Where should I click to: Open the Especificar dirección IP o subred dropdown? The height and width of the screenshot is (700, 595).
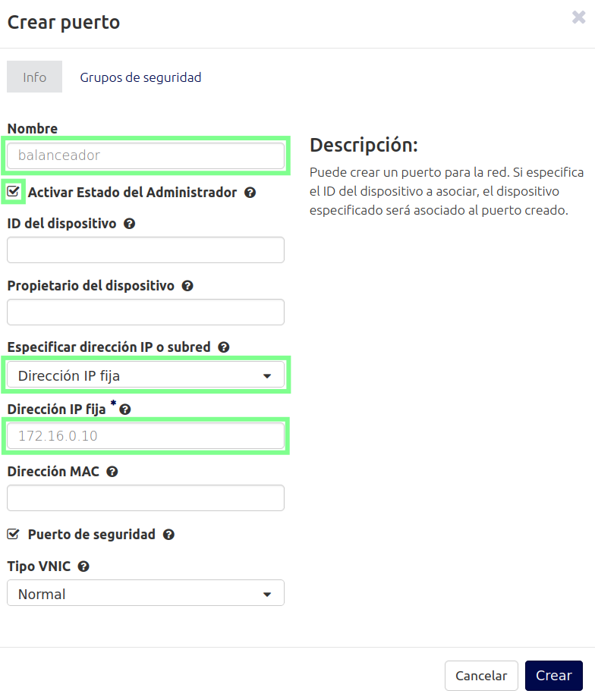point(146,375)
